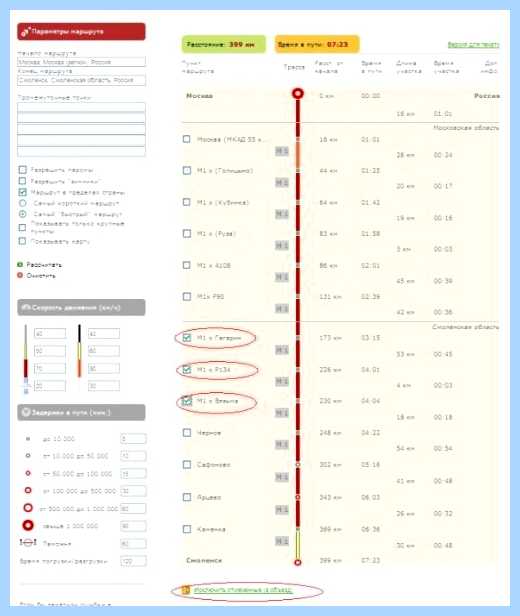Click the Смоленск destination name in the table
The image size is (520, 616).
pos(204,560)
